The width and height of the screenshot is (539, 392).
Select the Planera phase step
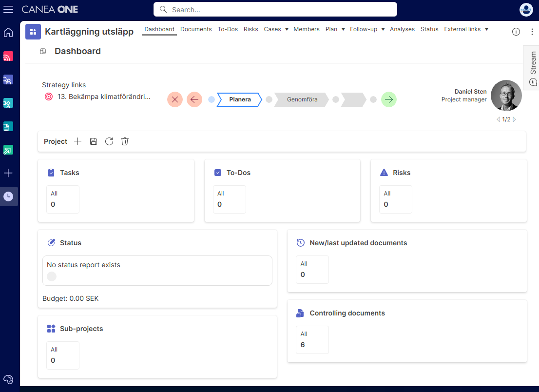point(240,99)
